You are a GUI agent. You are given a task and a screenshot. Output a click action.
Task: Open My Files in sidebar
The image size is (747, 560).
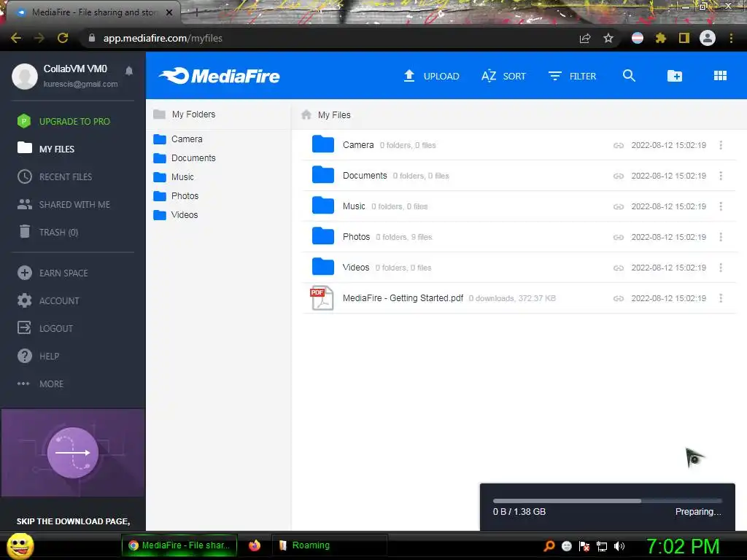coord(46,149)
